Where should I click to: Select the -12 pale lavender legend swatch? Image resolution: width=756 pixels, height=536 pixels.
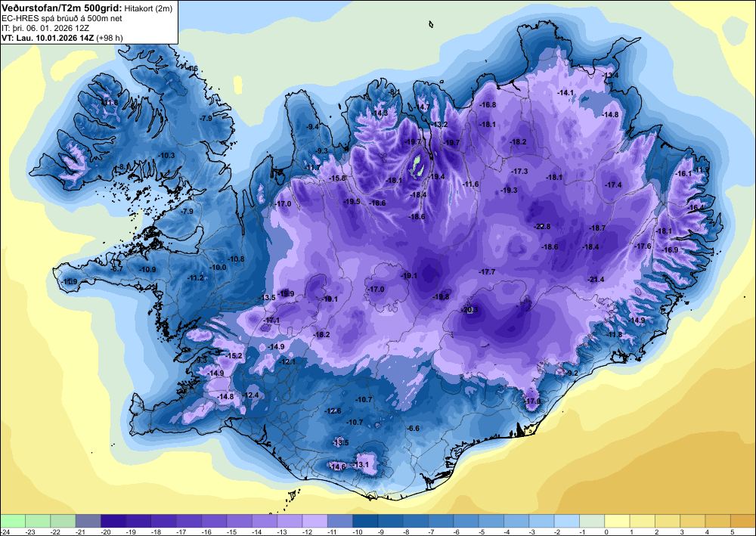click(x=314, y=522)
